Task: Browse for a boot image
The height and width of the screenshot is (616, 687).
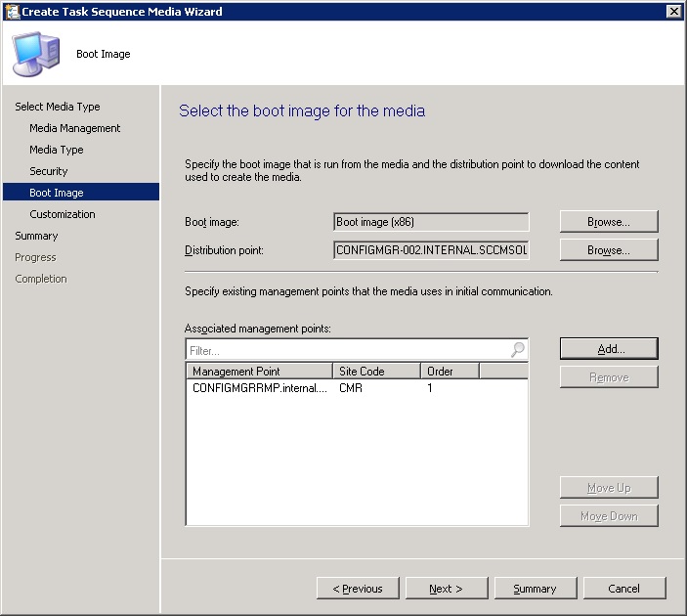Action: [x=608, y=222]
